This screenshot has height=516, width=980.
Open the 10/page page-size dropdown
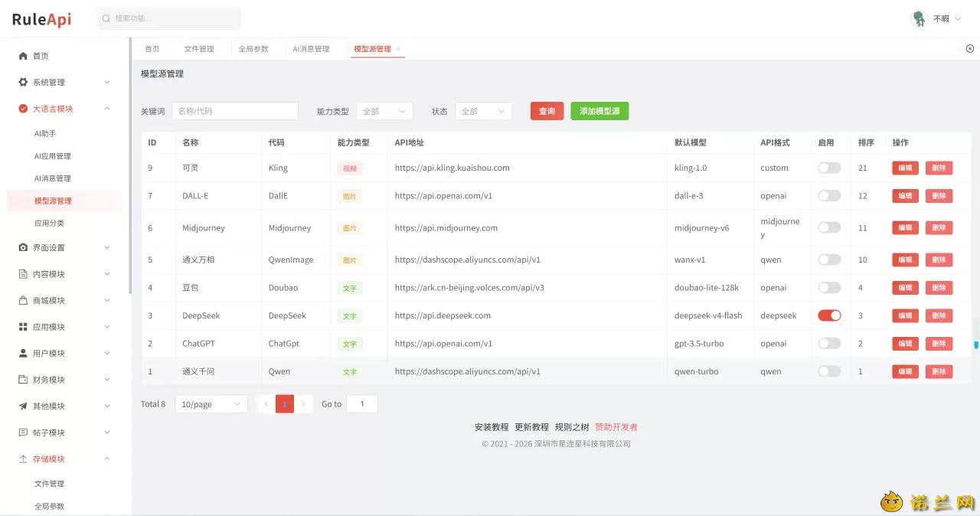click(x=211, y=404)
